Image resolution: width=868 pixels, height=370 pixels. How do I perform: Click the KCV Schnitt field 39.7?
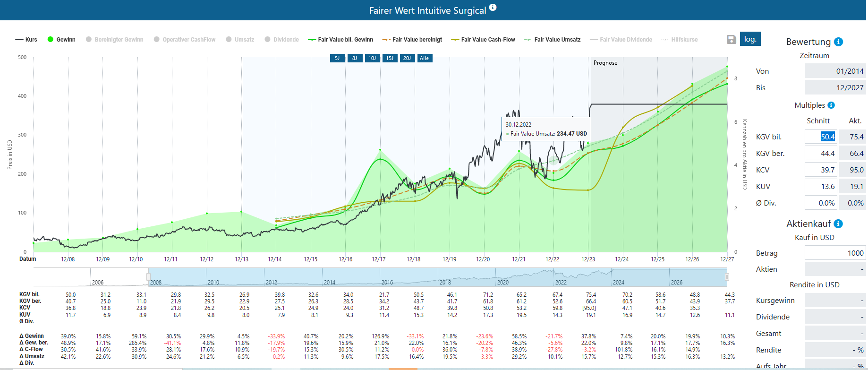click(x=821, y=170)
